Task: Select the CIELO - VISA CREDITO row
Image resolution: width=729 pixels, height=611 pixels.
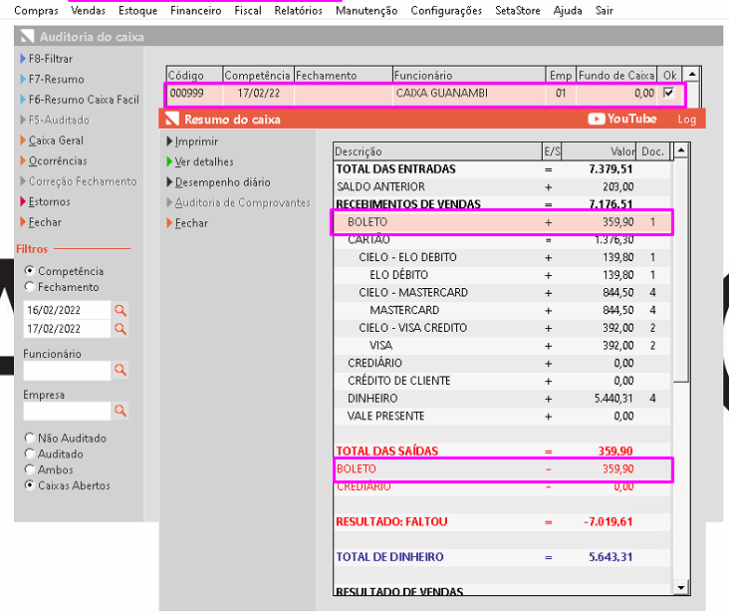Action: pyautogui.click(x=502, y=328)
